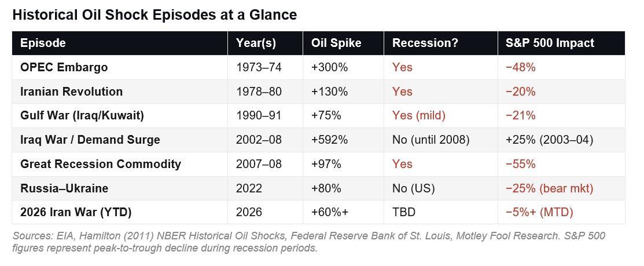Select the +592% oil spike value
This screenshot has width=644, height=266.
pyautogui.click(x=329, y=140)
